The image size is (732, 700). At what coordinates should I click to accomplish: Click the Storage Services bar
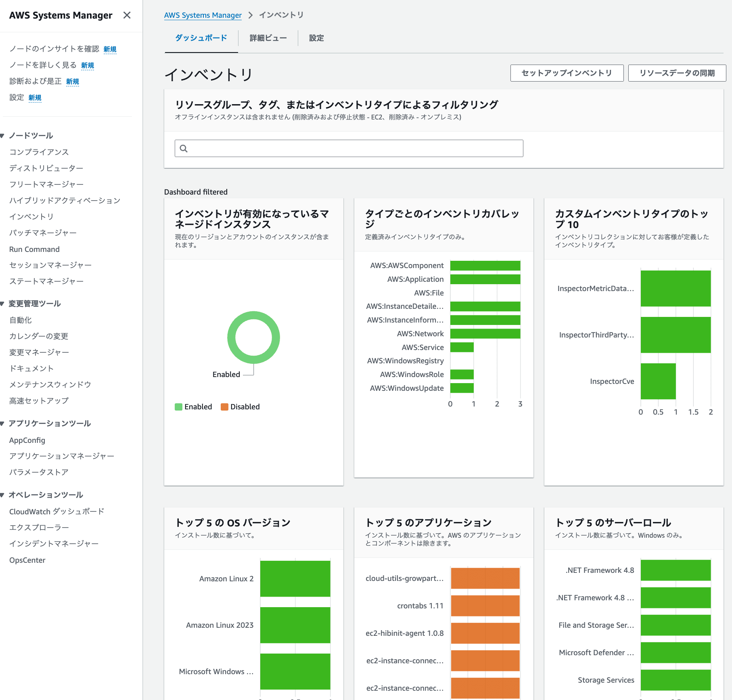tap(676, 680)
